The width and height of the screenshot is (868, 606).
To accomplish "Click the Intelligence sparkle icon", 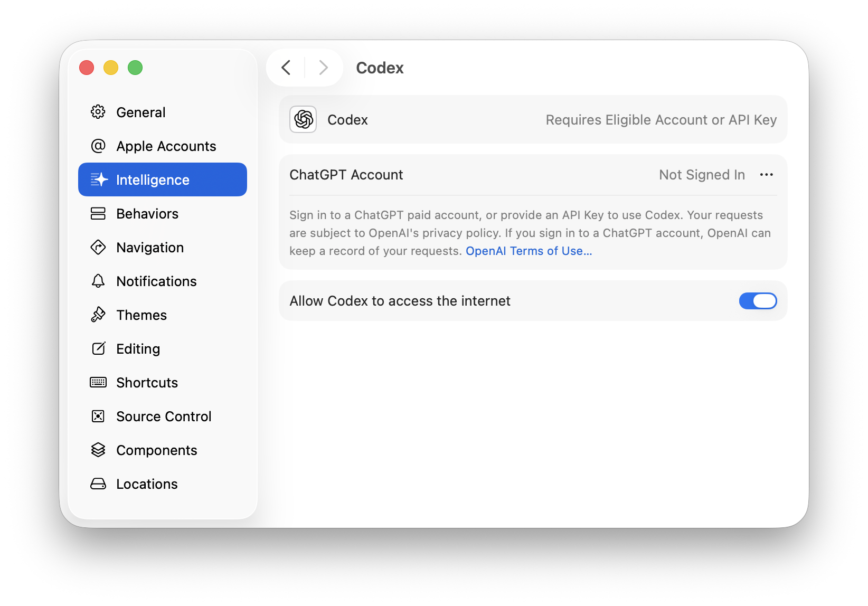I will tap(99, 179).
